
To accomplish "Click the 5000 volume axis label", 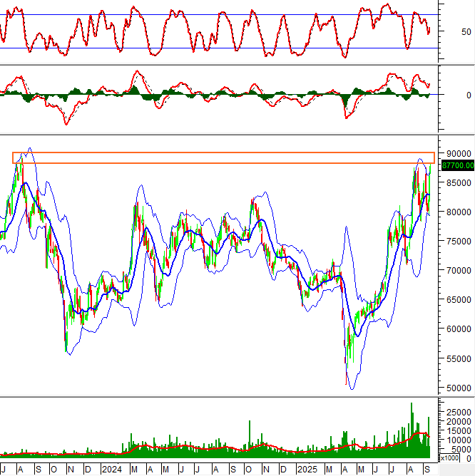I will 461,449.
